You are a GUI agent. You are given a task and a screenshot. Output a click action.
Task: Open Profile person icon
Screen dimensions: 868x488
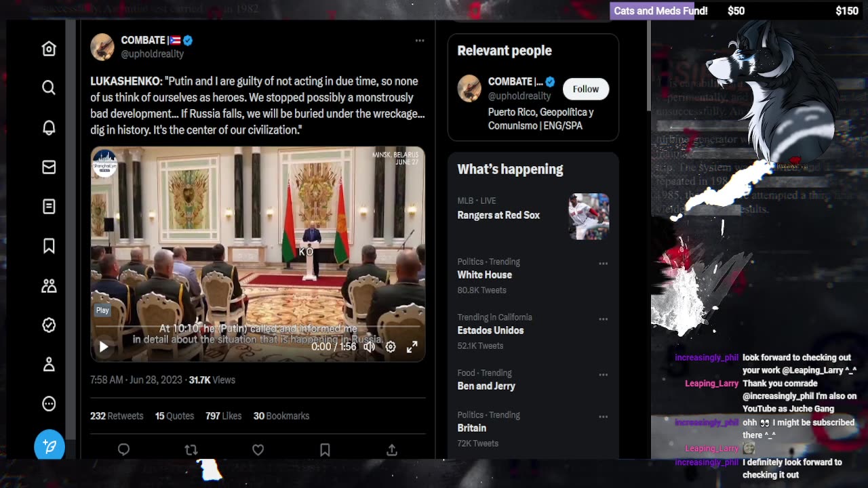point(49,365)
